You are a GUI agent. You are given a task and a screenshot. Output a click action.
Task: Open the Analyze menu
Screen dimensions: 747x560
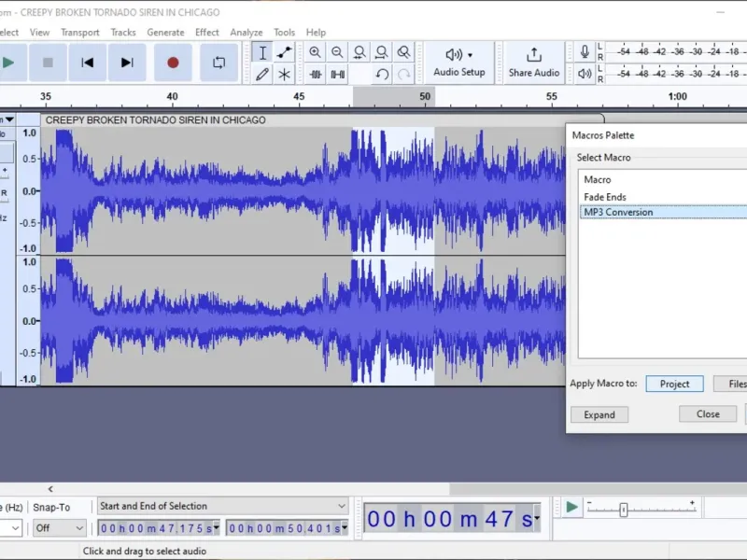[247, 33]
